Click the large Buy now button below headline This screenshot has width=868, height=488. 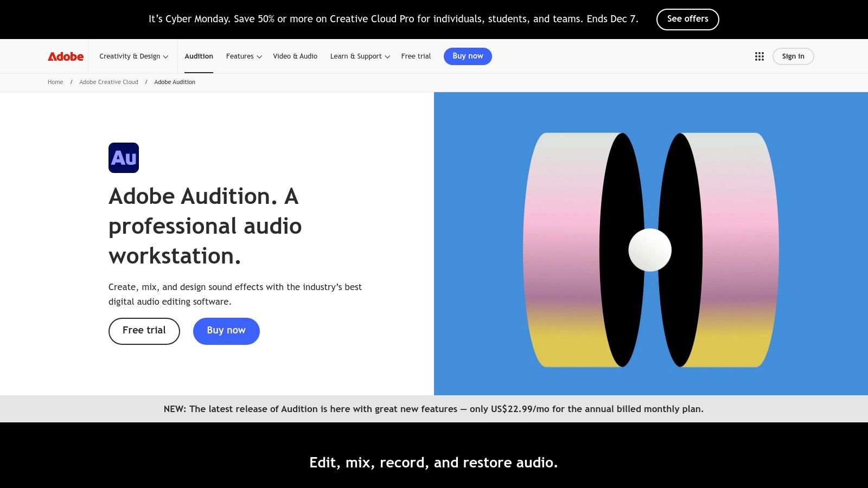(x=226, y=331)
